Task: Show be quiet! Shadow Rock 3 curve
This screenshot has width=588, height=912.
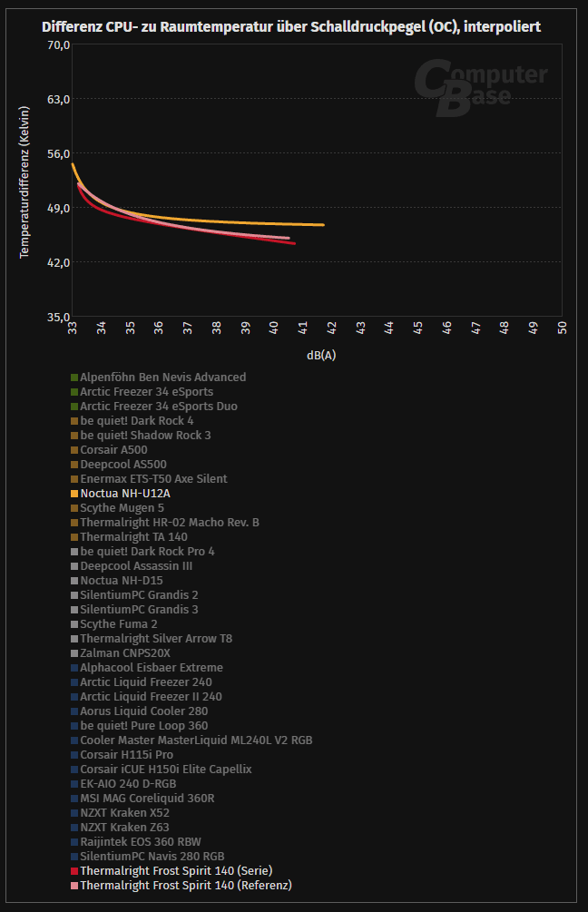Action: coord(141,435)
